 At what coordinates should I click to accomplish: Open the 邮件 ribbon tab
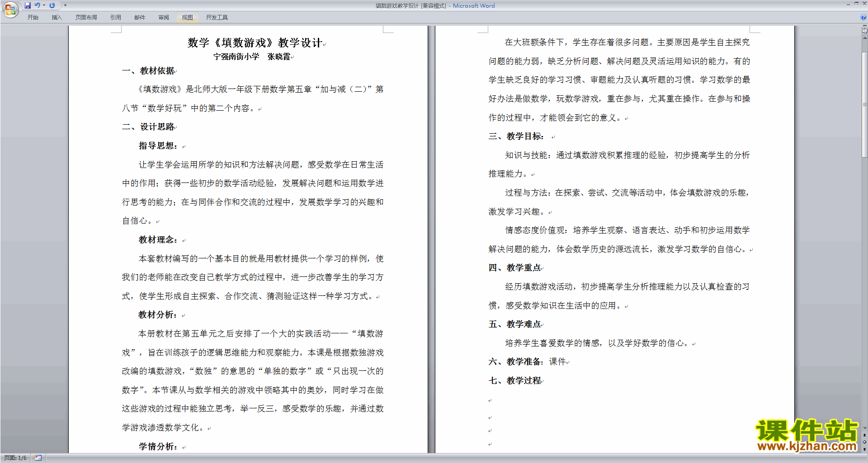tap(140, 18)
